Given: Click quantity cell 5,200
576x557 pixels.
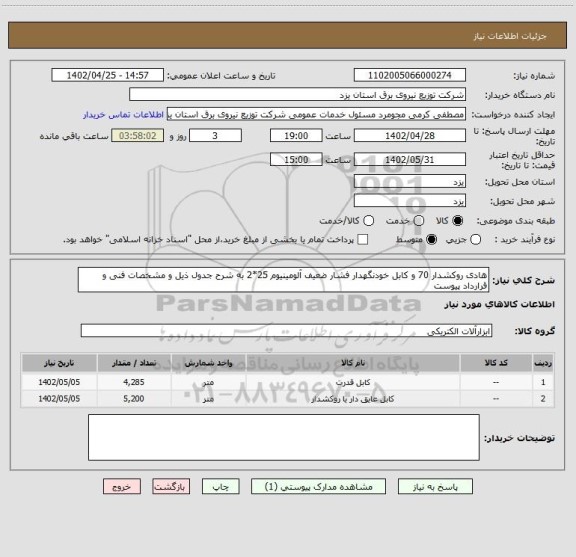Looking at the screenshot, I should pos(134,399).
